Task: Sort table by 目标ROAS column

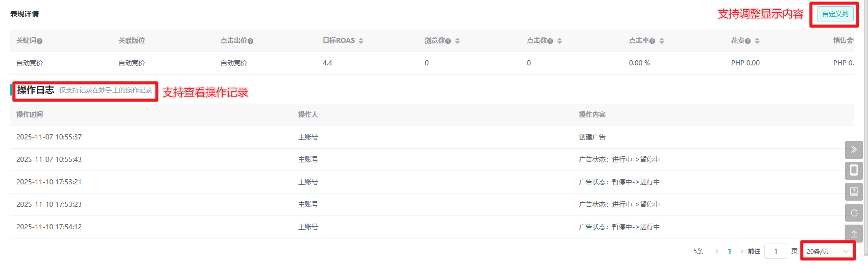Action: coord(361,41)
